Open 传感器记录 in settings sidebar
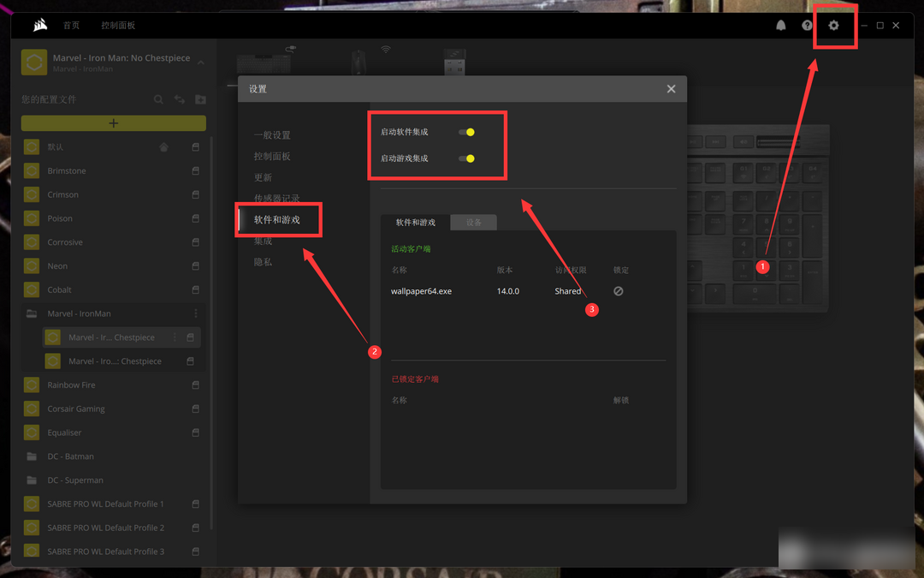The height and width of the screenshot is (578, 924). (277, 198)
